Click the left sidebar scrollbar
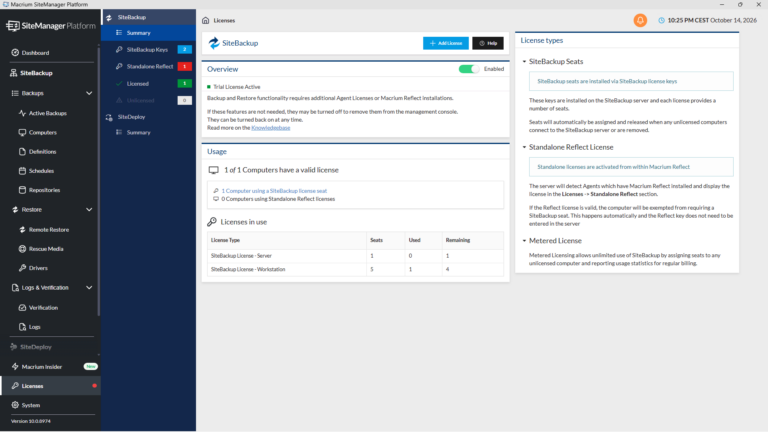The height and width of the screenshot is (432, 768). pos(99,181)
